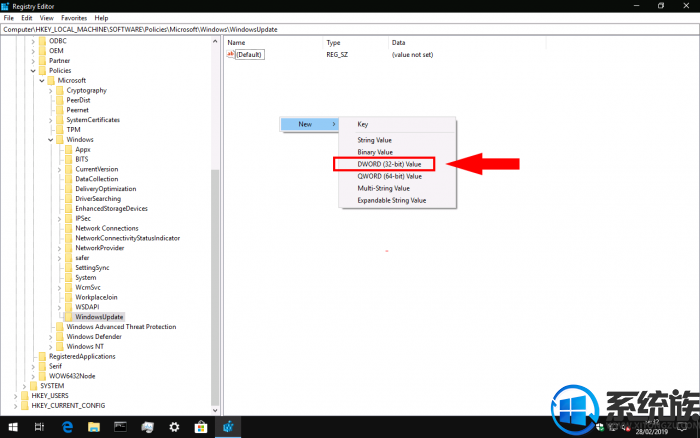Open the Edit menu

tap(27, 18)
